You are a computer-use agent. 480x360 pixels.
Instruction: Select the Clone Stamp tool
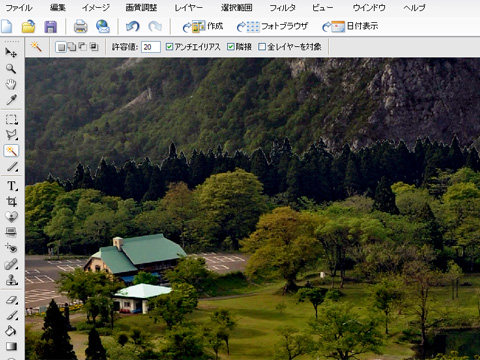[11, 280]
